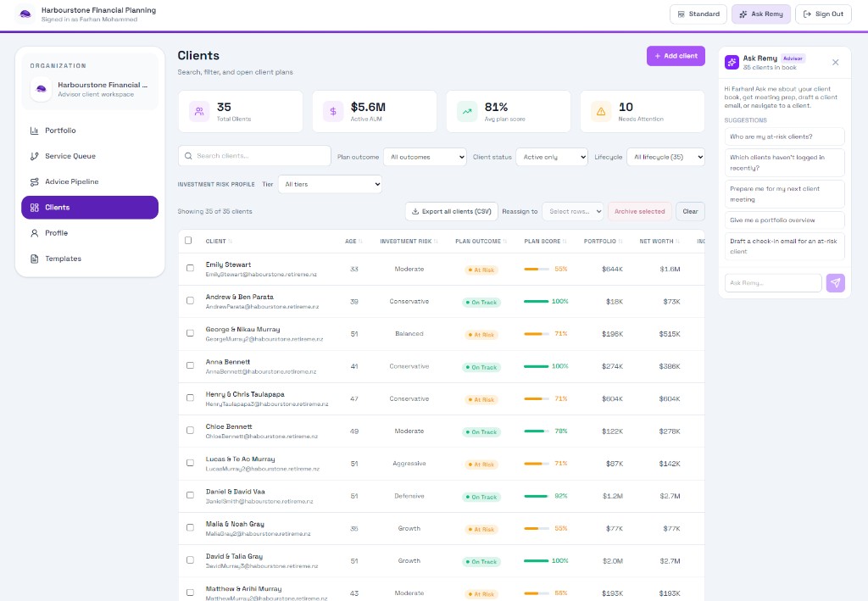
Task: Open the Reassign to dropdown
Action: click(573, 211)
